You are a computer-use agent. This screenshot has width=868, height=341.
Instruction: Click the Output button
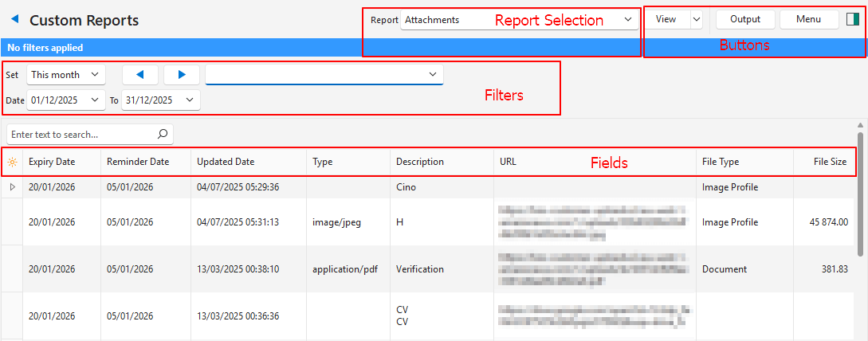[745, 20]
